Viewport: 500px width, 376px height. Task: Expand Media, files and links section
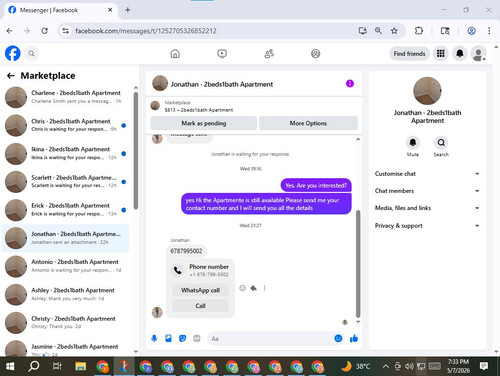427,208
